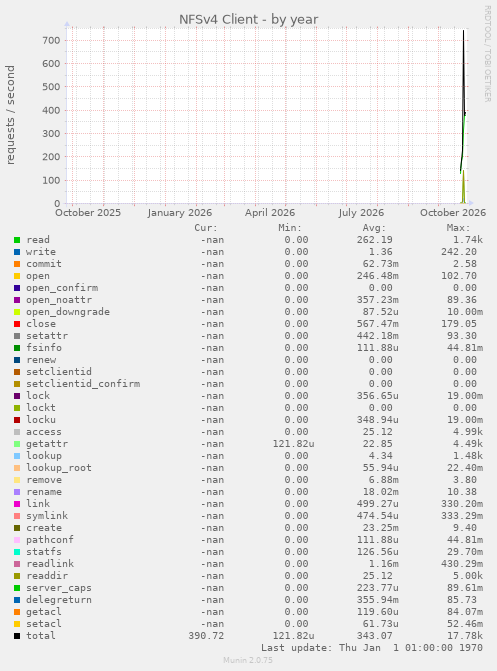This screenshot has width=497, height=671.
Task: Click the access max value 4.99k
Action: click(468, 432)
